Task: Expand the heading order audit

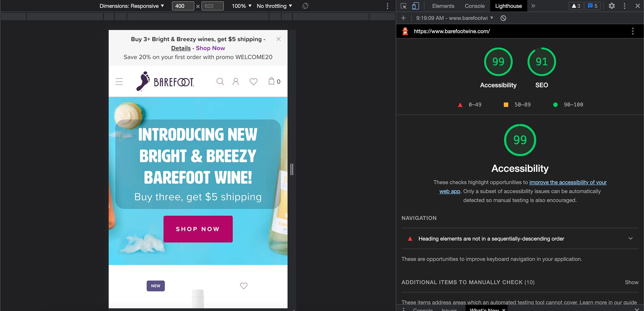Action: tap(520, 239)
